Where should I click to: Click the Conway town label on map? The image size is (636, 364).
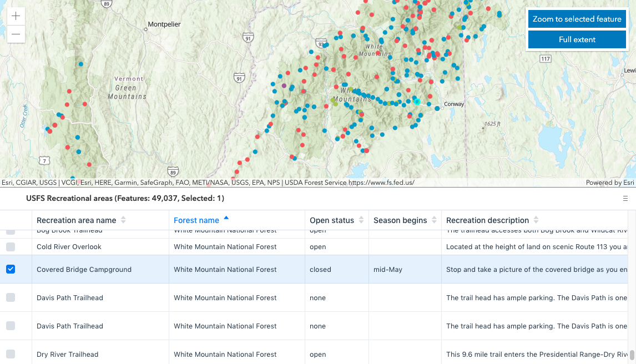[x=454, y=104]
